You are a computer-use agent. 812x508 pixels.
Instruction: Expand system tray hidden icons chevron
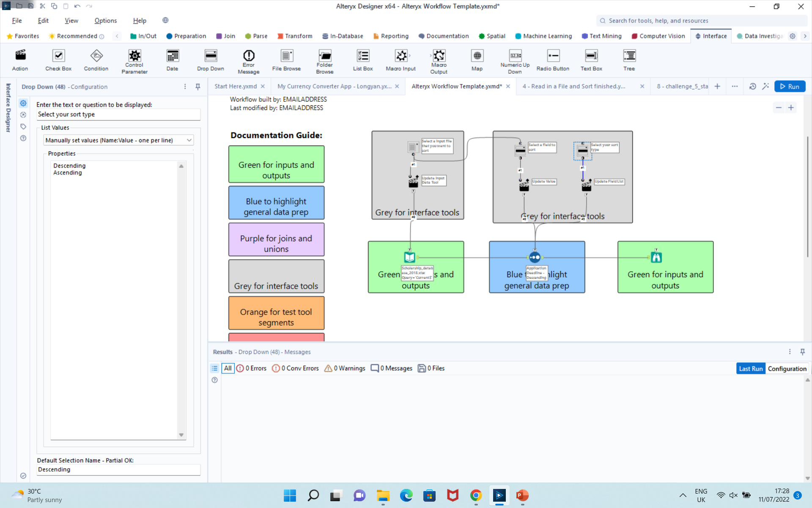click(683, 495)
